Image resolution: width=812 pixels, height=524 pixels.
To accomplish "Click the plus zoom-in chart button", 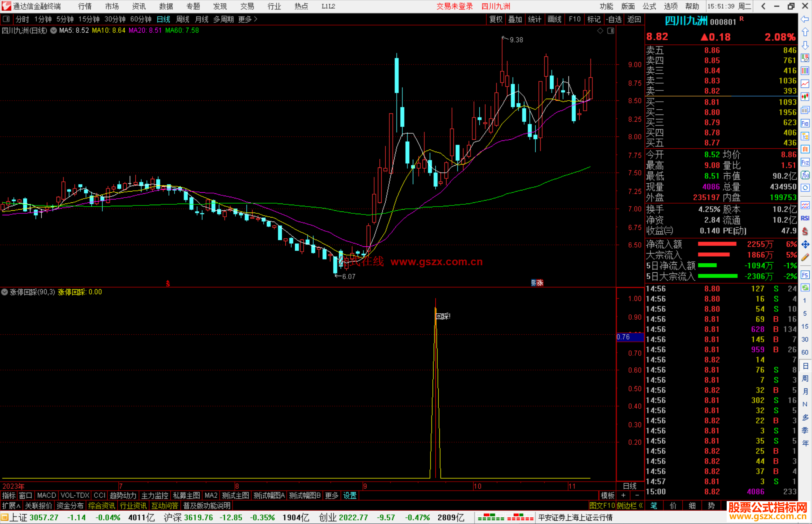I will (623, 495).
